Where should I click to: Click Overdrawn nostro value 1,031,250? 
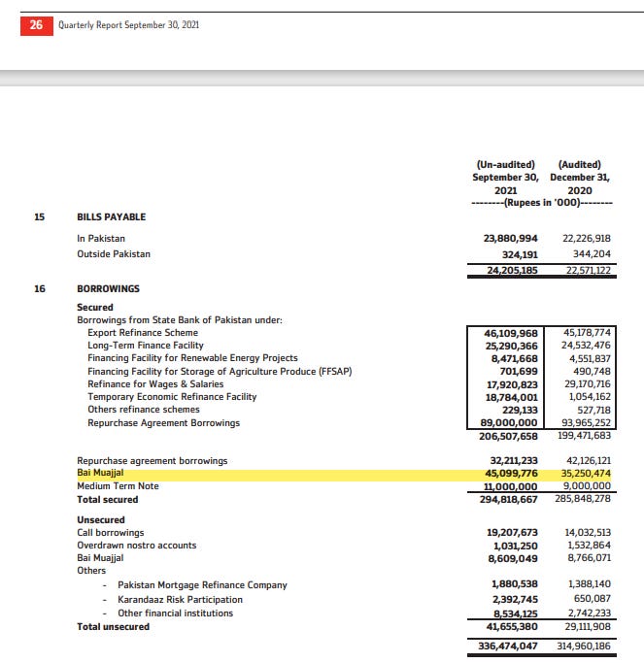coord(516,547)
